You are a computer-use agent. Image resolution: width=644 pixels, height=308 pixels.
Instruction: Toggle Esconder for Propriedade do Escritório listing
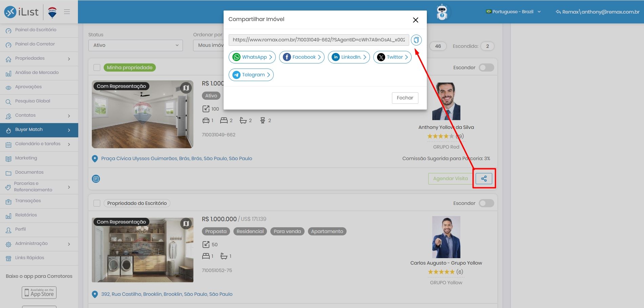486,203
